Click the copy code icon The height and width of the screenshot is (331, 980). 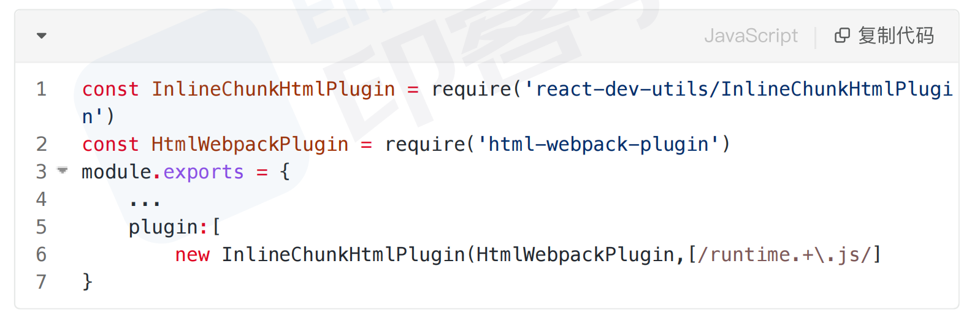[842, 36]
